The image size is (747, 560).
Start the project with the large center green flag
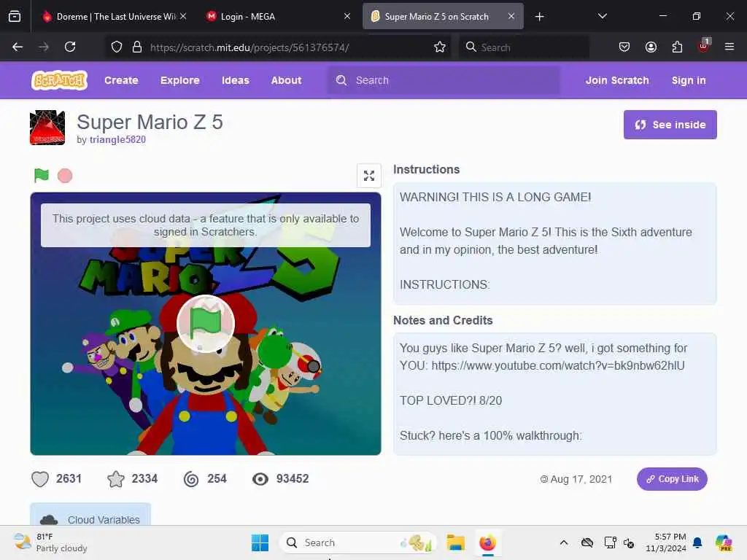205,324
